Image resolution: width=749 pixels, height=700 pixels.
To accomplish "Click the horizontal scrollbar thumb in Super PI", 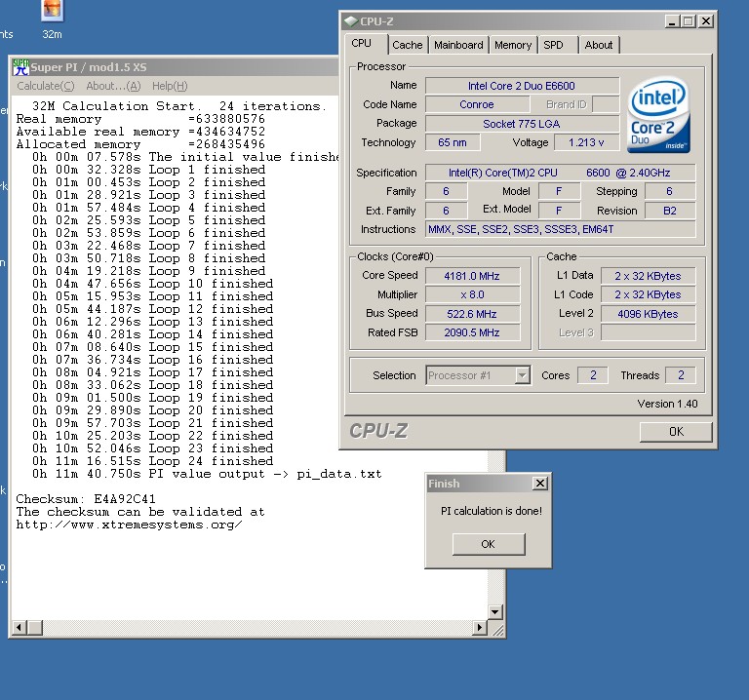I will (34, 627).
